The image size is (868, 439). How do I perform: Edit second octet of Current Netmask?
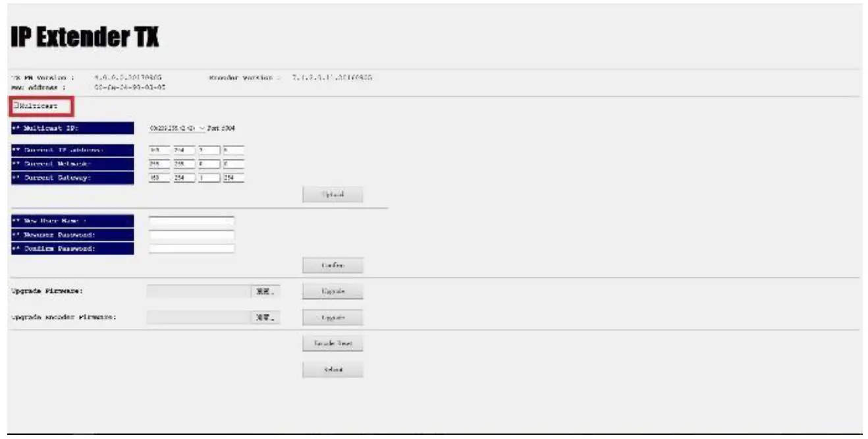point(184,164)
